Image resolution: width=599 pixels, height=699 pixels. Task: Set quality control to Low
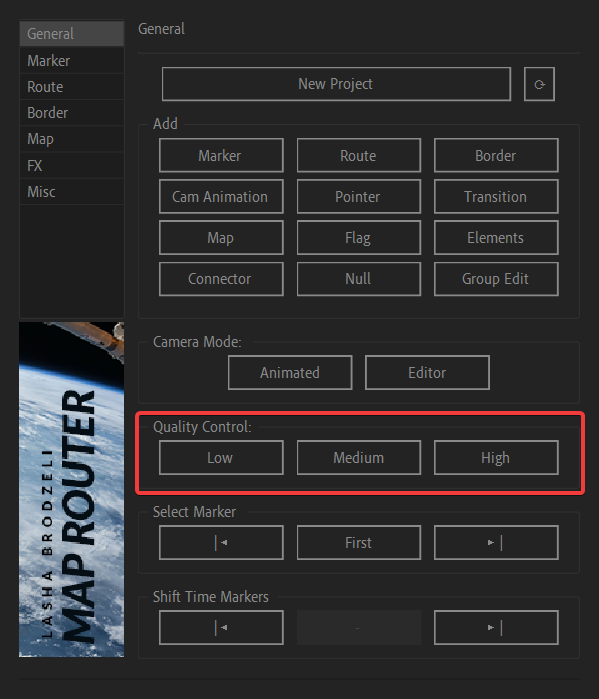[x=221, y=458]
